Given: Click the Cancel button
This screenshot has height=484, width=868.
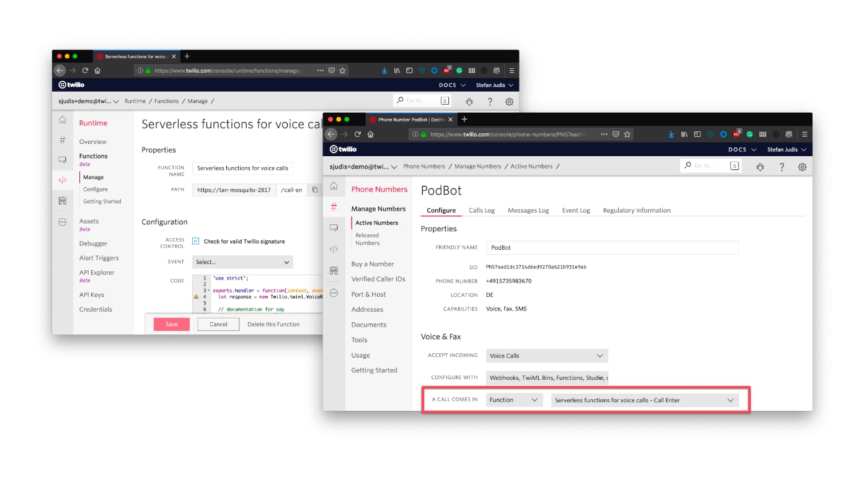Looking at the screenshot, I should (x=218, y=324).
